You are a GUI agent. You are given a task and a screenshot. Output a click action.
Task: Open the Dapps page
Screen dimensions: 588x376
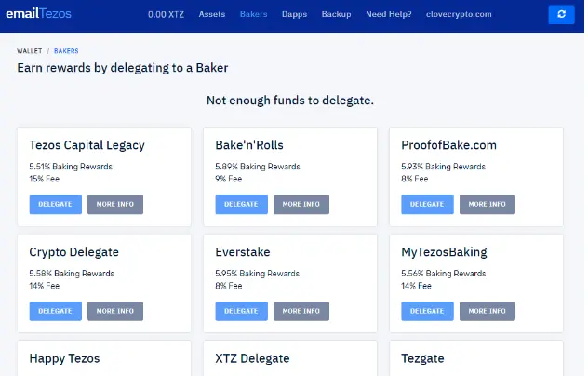pos(294,14)
